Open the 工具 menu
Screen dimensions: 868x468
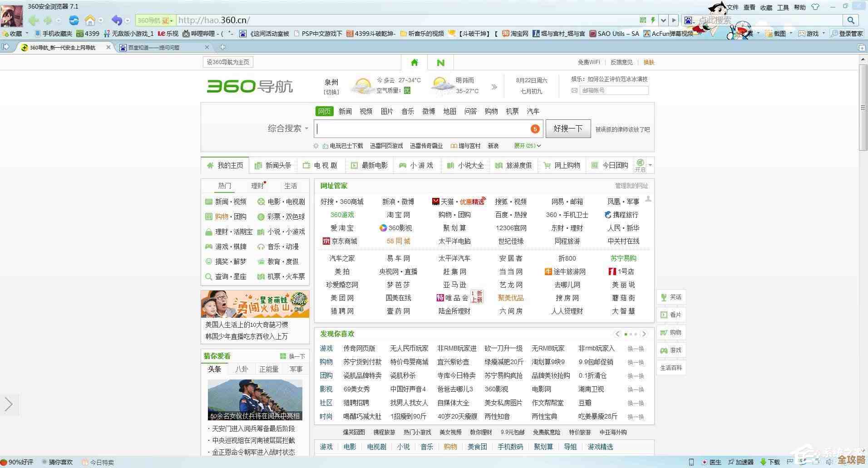tap(783, 7)
